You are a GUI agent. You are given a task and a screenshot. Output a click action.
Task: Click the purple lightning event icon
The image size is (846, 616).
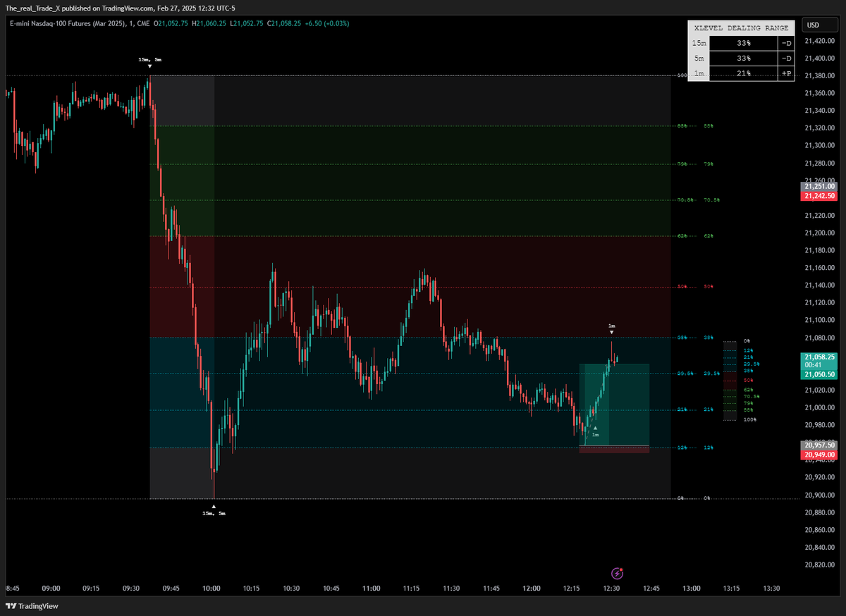(x=618, y=574)
